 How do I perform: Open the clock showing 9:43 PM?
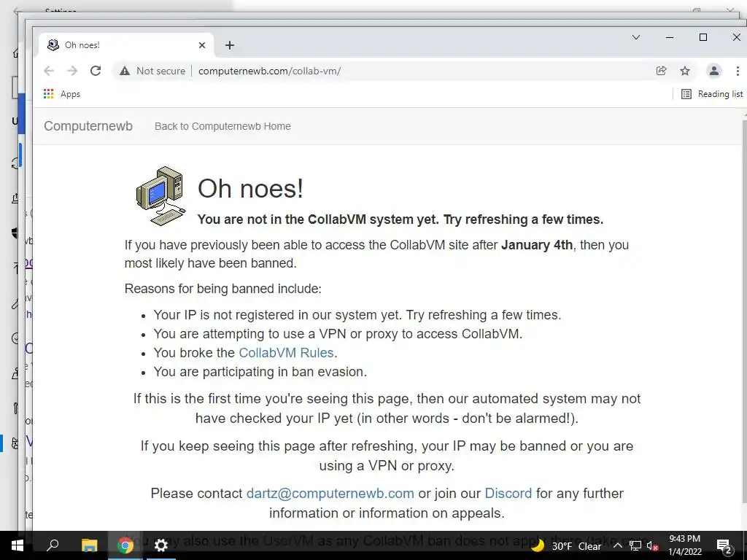[684, 545]
